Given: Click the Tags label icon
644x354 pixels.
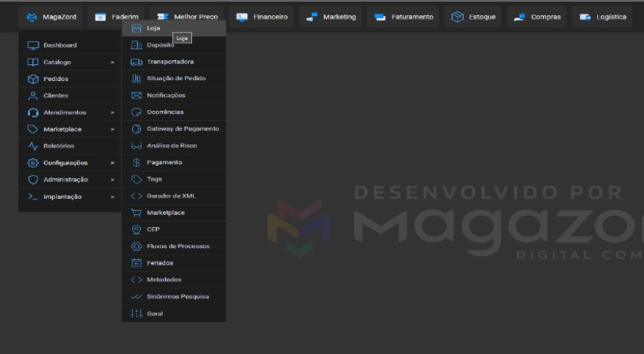Looking at the screenshot, I should 136,180.
